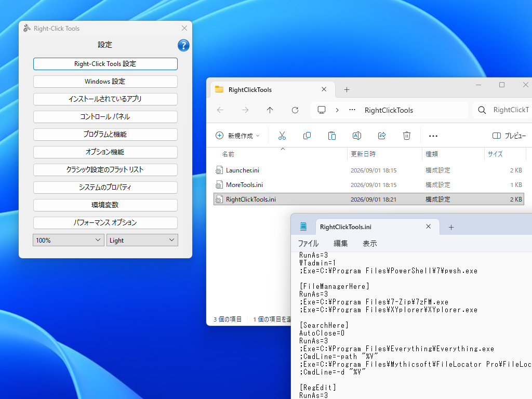
Task: Click the Right-Click Tools wrench title icon
Action: [x=27, y=28]
